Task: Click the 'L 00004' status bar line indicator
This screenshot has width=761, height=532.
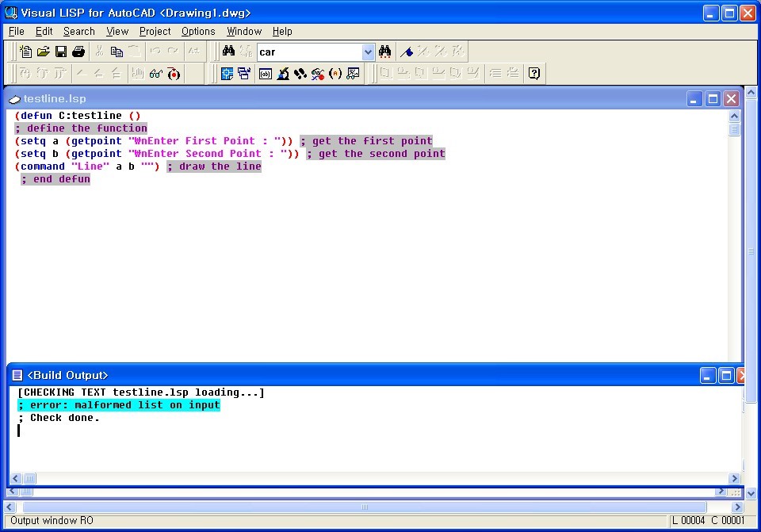Action: tap(688, 521)
